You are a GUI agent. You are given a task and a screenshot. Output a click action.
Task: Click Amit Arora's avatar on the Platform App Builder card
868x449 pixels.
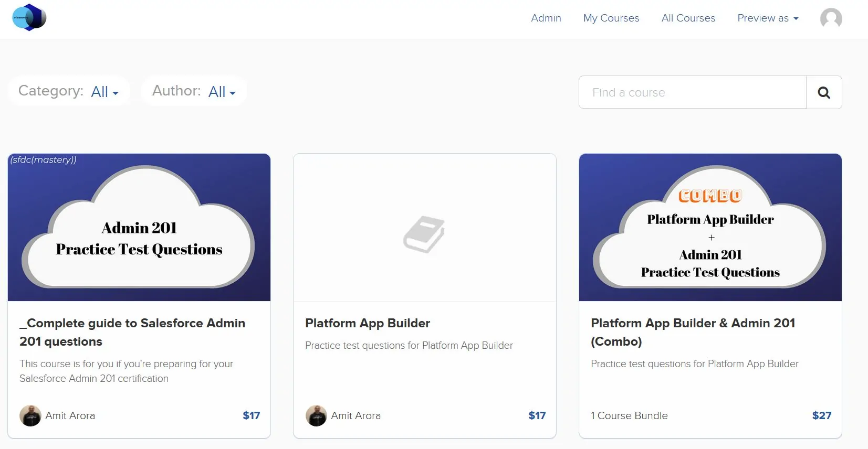316,415
